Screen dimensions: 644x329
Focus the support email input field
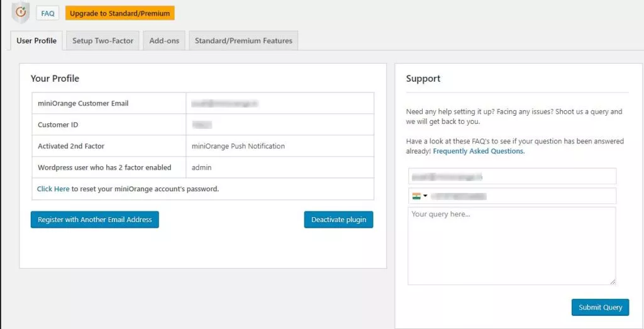click(512, 176)
